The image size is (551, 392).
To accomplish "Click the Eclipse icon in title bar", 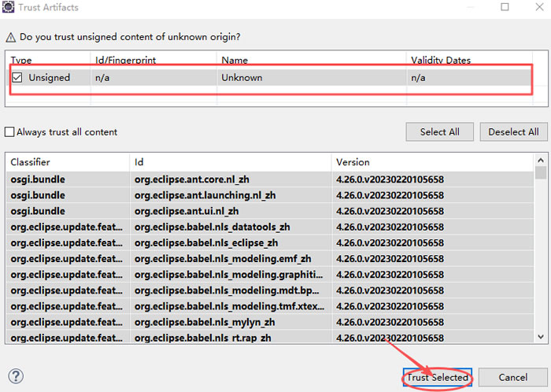I will click(x=10, y=7).
